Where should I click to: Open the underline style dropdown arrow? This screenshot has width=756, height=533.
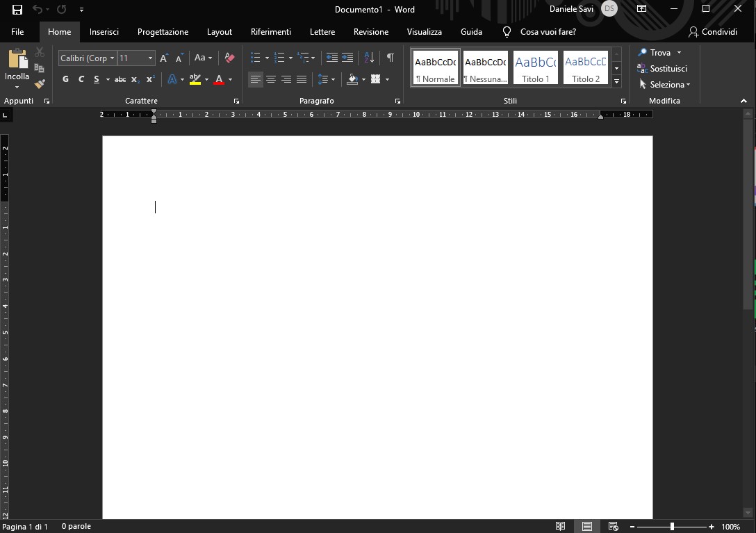108,79
